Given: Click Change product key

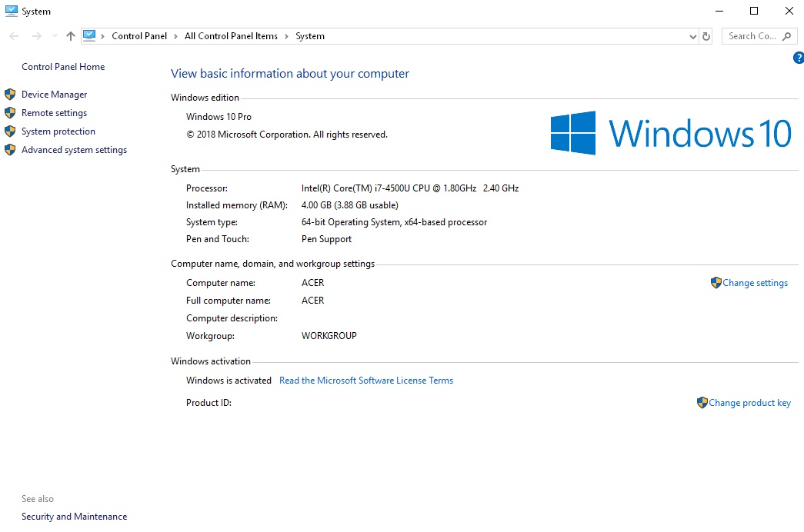Looking at the screenshot, I should (x=749, y=403).
